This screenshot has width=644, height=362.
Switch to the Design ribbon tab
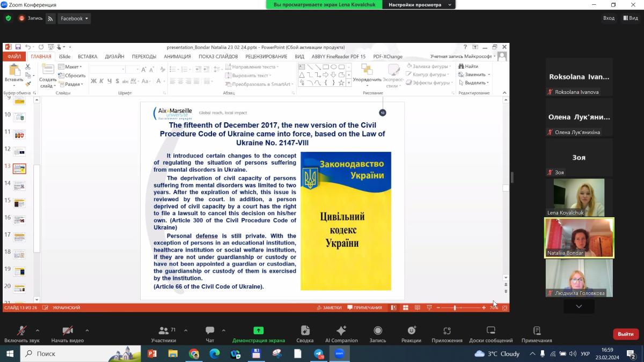114,56
